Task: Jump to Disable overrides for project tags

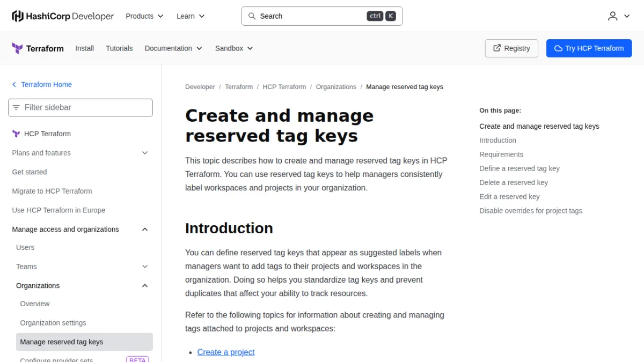Action: coord(531,211)
